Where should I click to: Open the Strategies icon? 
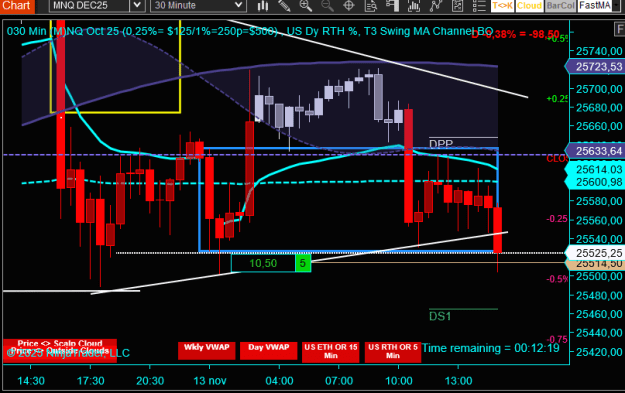[435, 6]
